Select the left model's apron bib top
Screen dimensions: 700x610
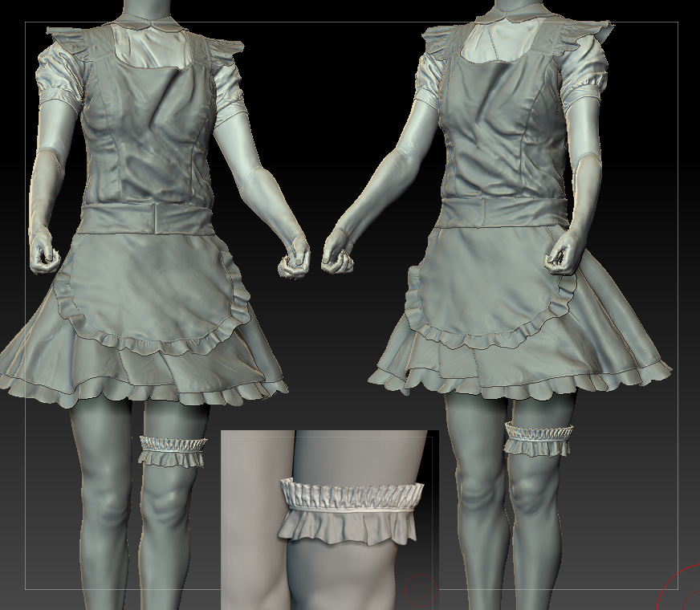click(x=149, y=134)
